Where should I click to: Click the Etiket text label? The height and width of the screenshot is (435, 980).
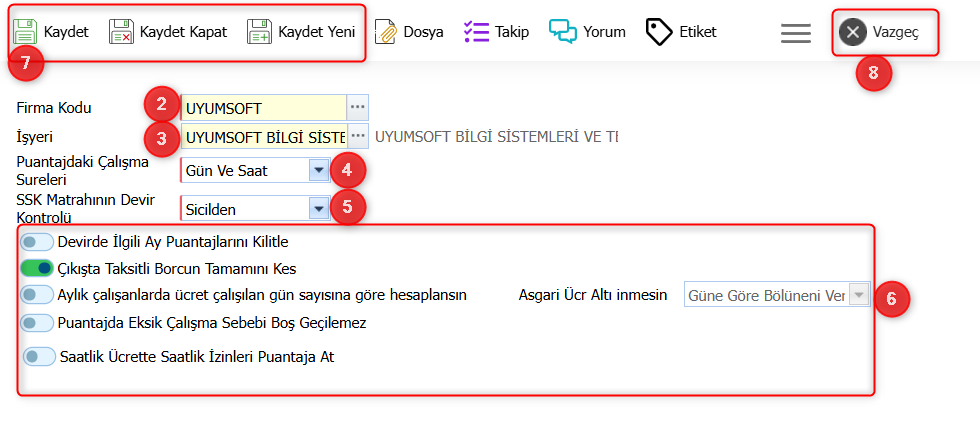698,32
